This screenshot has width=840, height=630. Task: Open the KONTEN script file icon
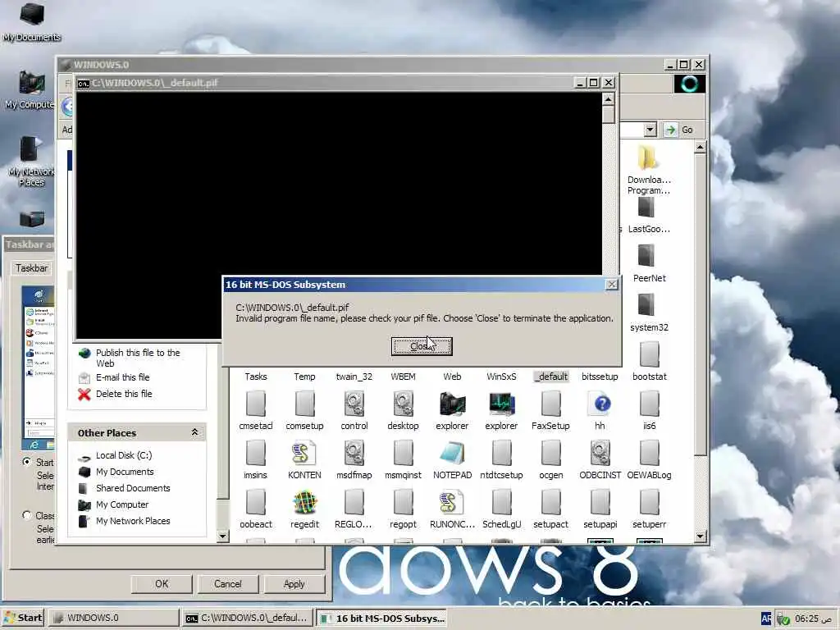click(x=305, y=453)
